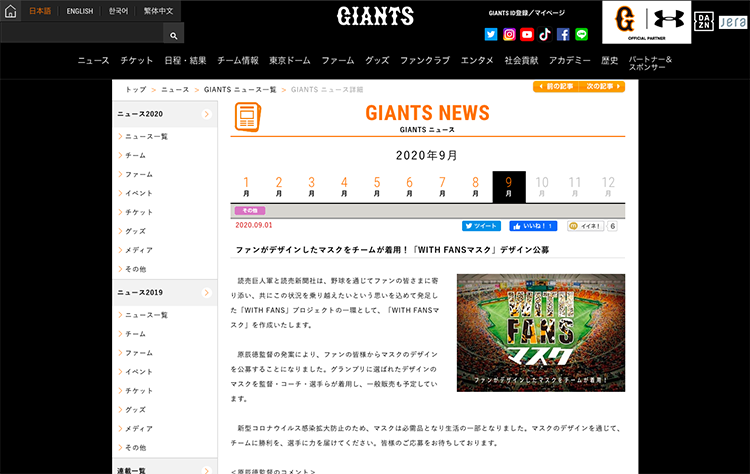Go to GIANTS ニュース一覧 breadcrumb link

point(240,89)
